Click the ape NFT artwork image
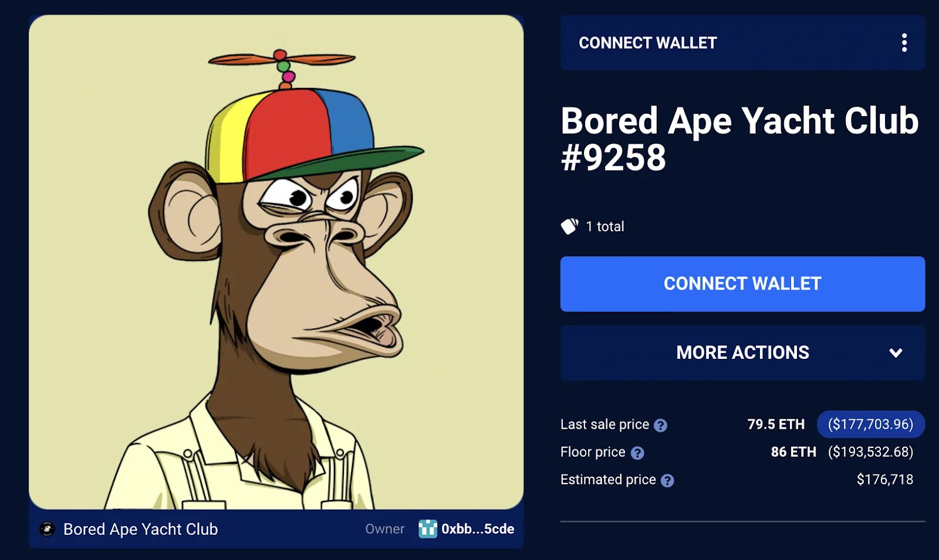This screenshot has height=560, width=939. coord(276,262)
